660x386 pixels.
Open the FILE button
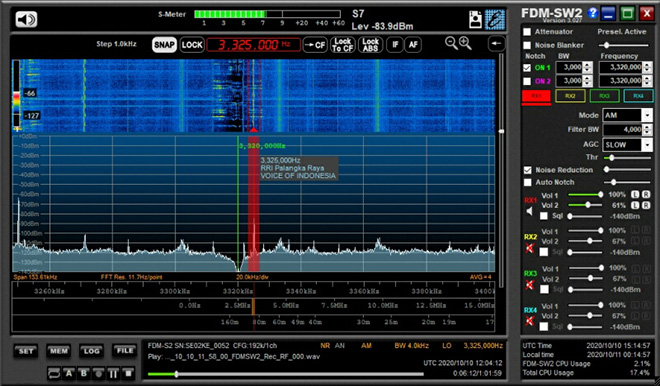(x=125, y=351)
